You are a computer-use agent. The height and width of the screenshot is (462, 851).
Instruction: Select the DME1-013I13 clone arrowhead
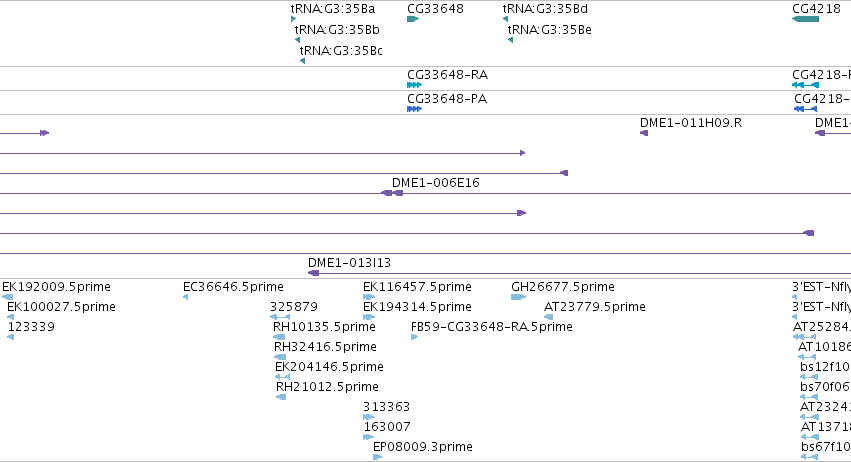(313, 273)
